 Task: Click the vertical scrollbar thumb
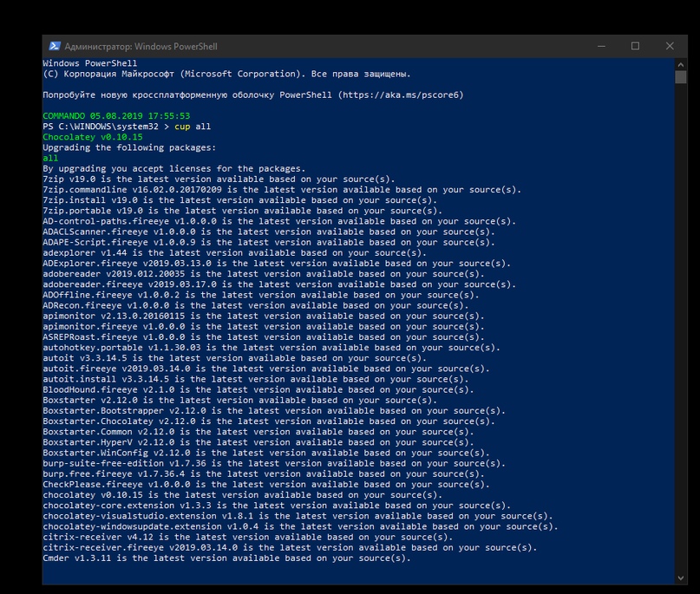pos(681,78)
